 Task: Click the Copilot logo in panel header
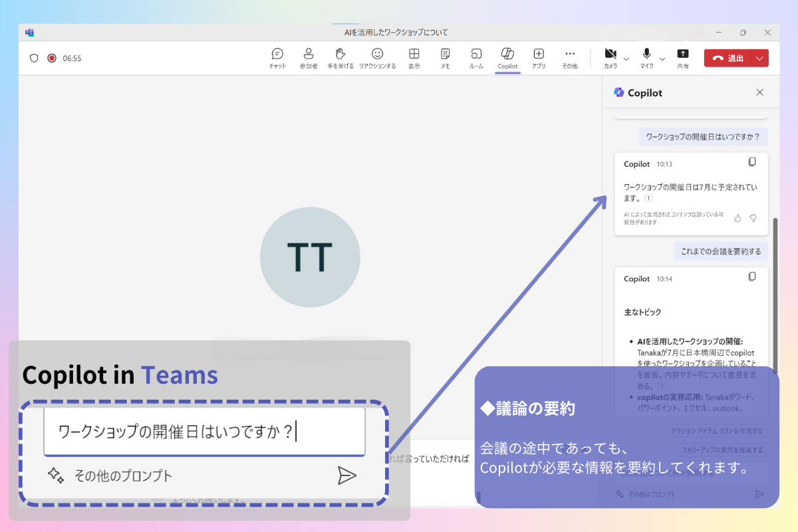click(x=619, y=92)
